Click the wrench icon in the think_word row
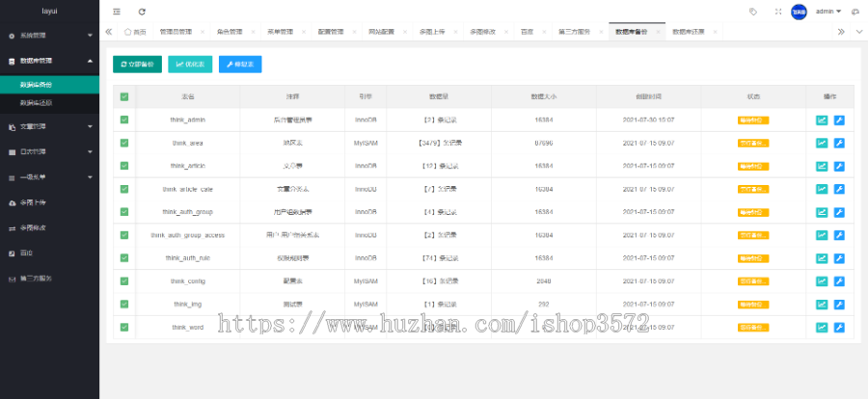This screenshot has width=868, height=399. [839, 328]
